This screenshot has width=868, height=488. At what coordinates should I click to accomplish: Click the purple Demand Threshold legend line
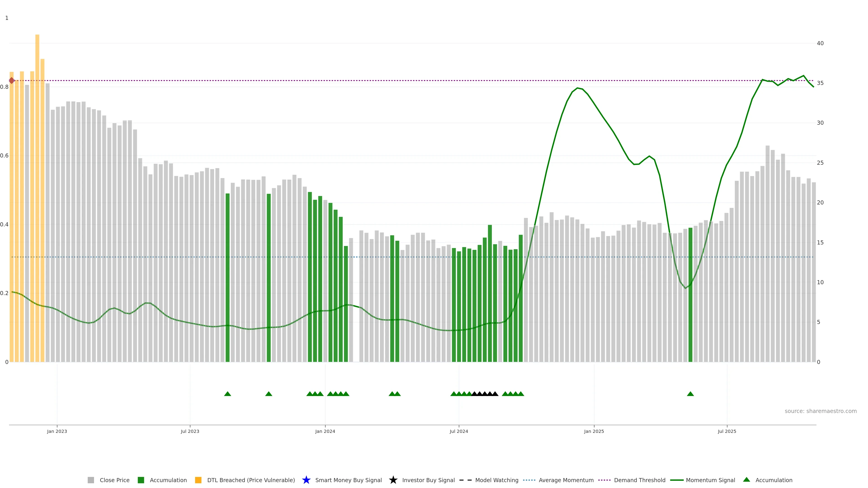tap(604, 480)
